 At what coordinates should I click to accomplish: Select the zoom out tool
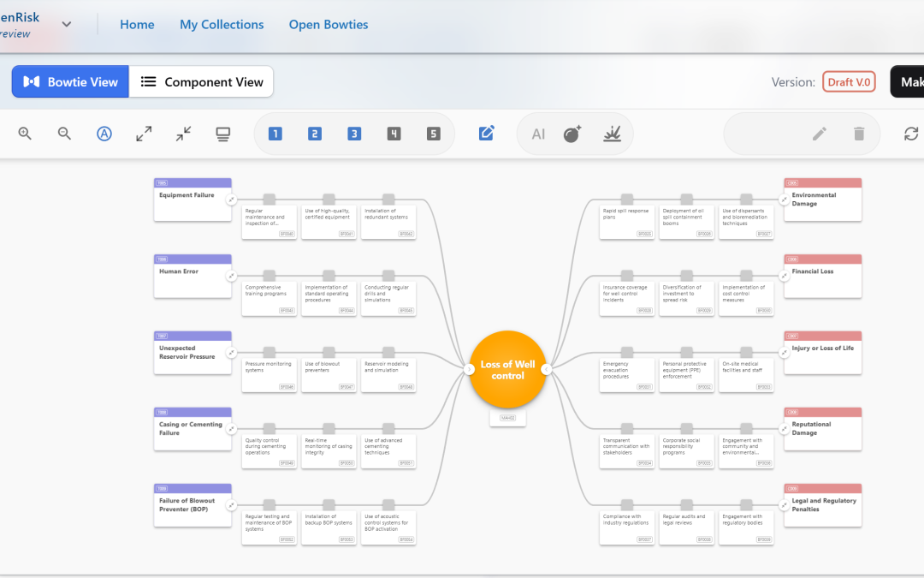point(64,134)
